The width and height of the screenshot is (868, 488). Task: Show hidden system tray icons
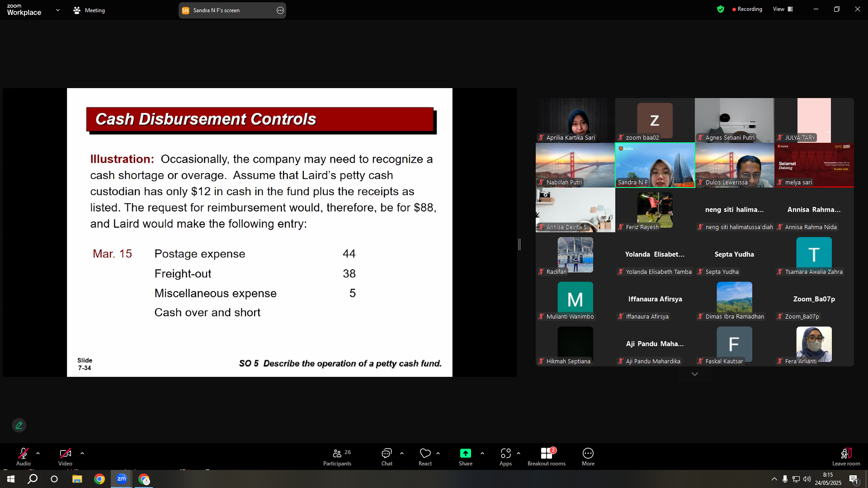[x=774, y=479]
